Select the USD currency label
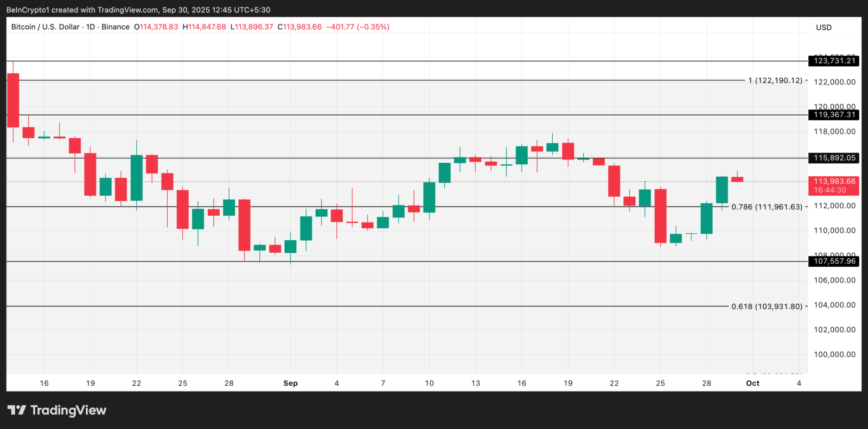 pyautogui.click(x=824, y=28)
